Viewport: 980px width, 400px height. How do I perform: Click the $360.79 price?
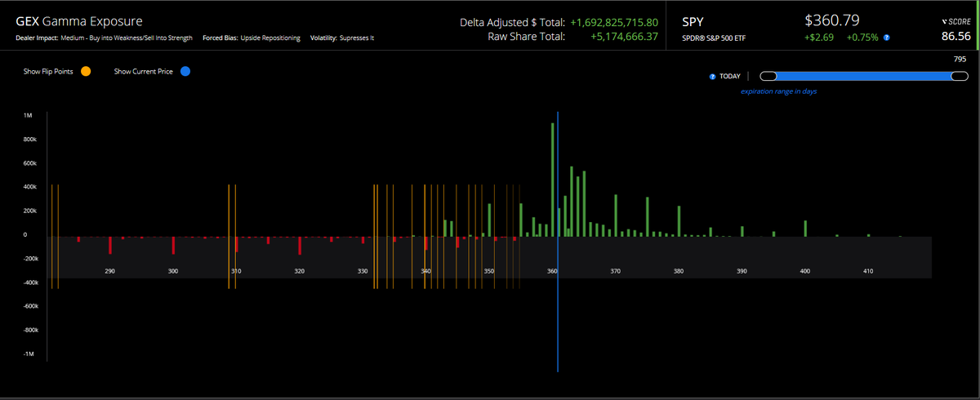point(831,19)
